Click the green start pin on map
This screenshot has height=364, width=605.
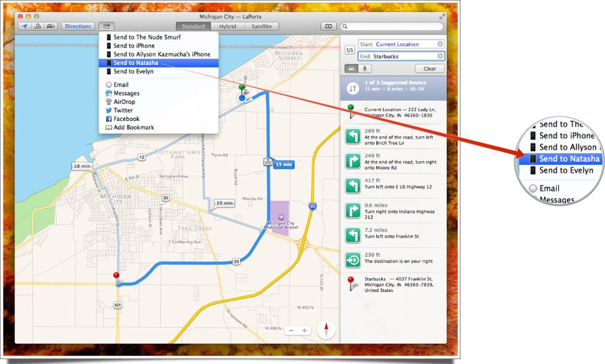pyautogui.click(x=242, y=90)
